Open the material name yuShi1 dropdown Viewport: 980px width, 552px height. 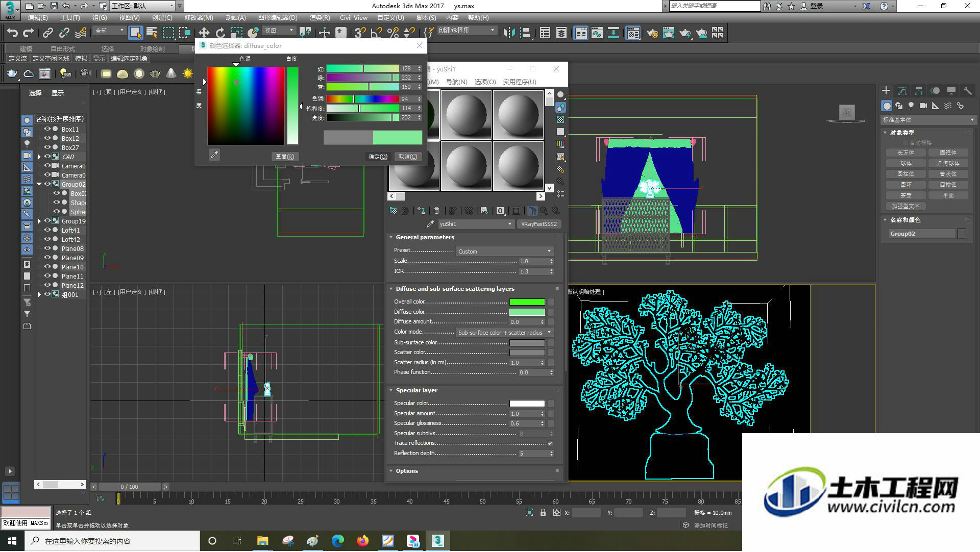(x=476, y=224)
